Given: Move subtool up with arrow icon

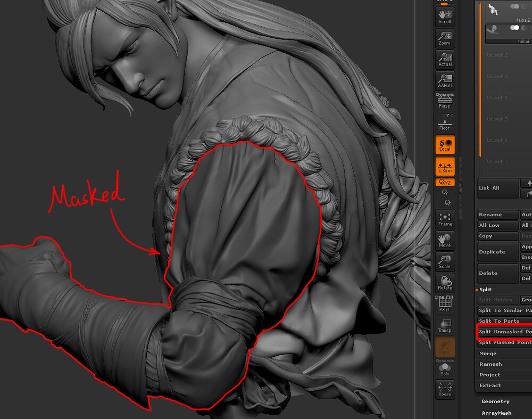Looking at the screenshot, I should coord(527,183).
